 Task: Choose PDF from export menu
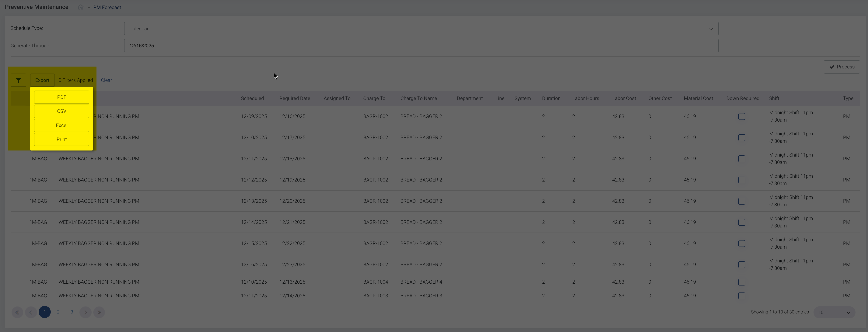click(x=62, y=97)
